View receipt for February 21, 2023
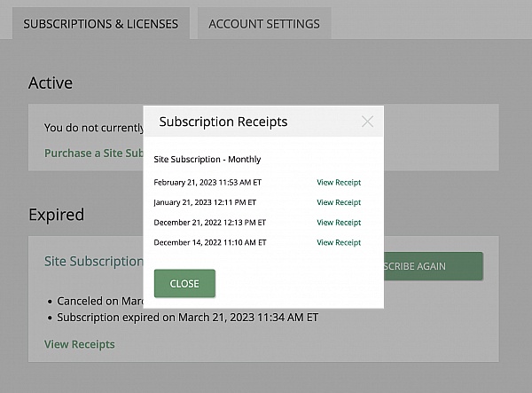The height and width of the screenshot is (393, 532). (x=339, y=183)
